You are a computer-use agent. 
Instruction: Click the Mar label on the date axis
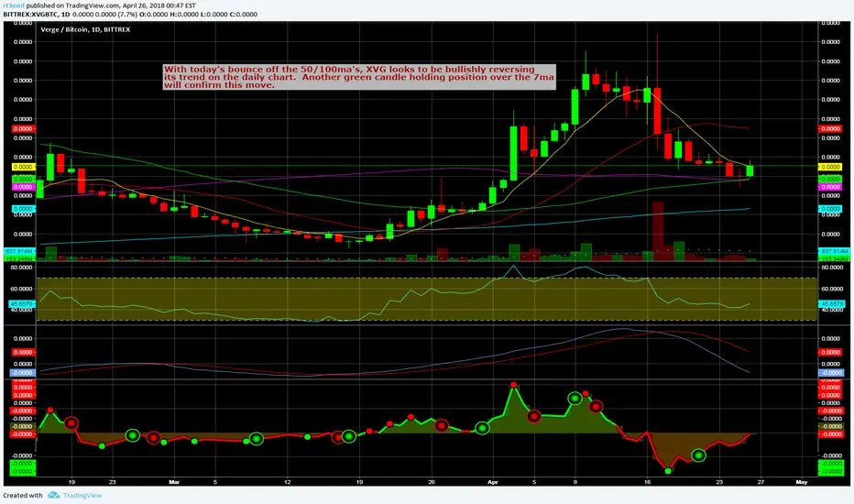click(174, 482)
